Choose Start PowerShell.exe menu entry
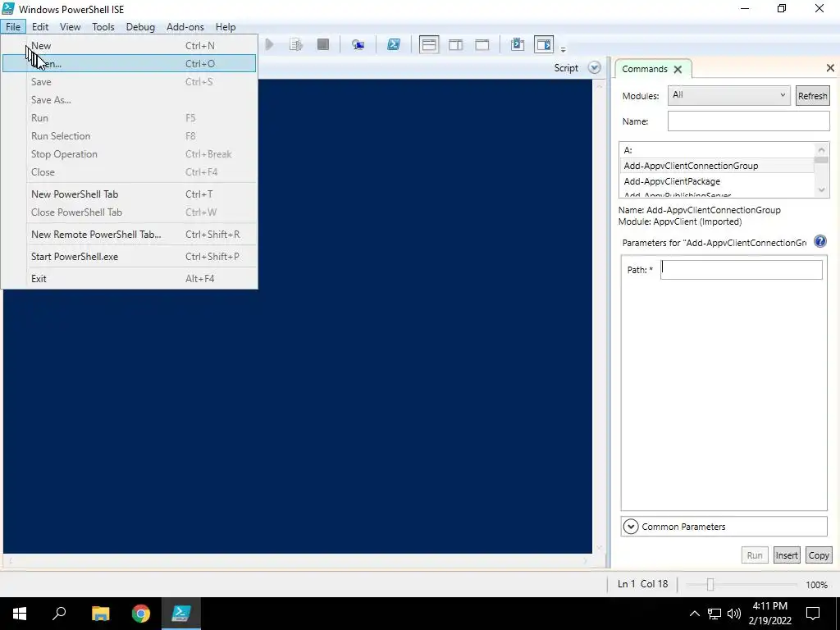Screen dimensions: 840x630 [x=129, y=256]
